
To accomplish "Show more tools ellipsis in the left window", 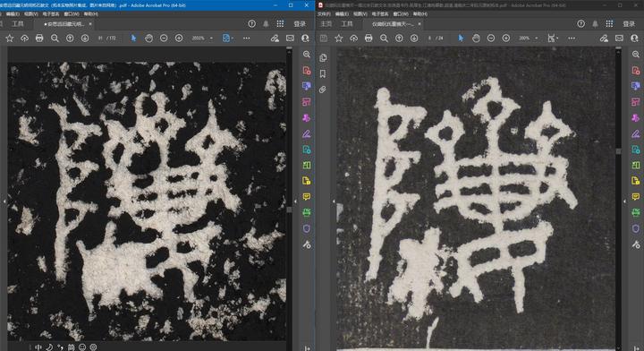I will coord(247,39).
